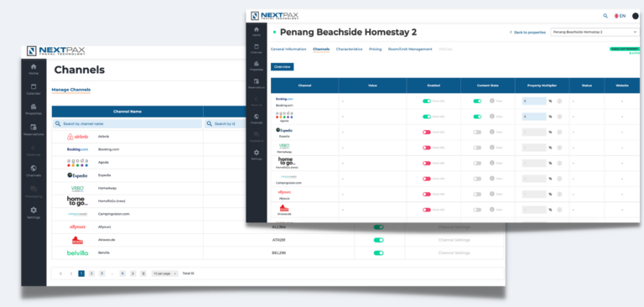Go to Reservations in left dark sidebar
644x307 pixels.
tap(34, 130)
